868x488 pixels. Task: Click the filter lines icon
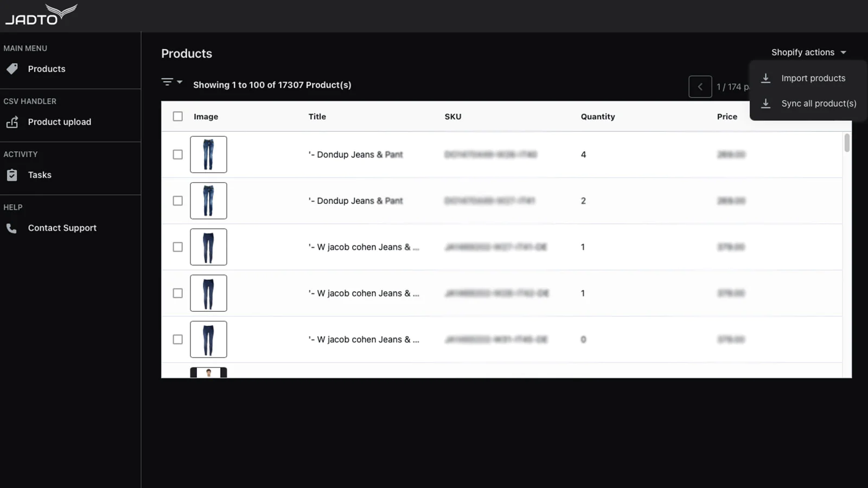pyautogui.click(x=167, y=82)
